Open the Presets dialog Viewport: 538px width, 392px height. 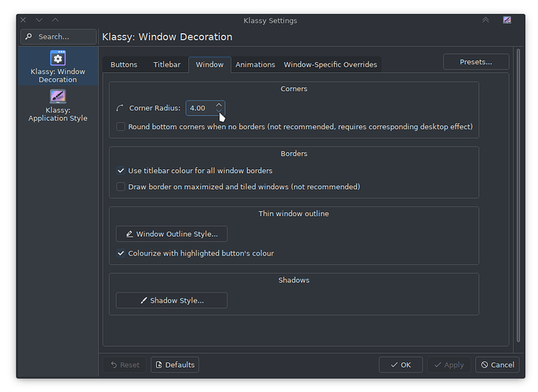pos(475,61)
